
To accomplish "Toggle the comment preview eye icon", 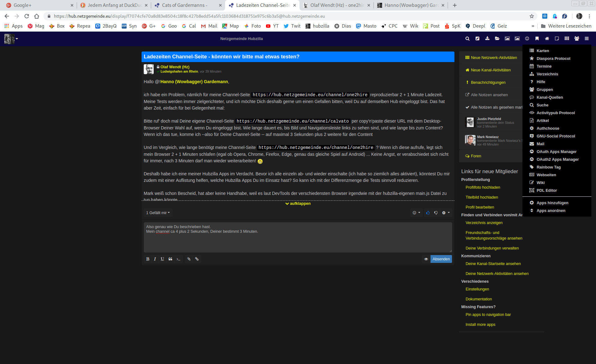I will 426,259.
